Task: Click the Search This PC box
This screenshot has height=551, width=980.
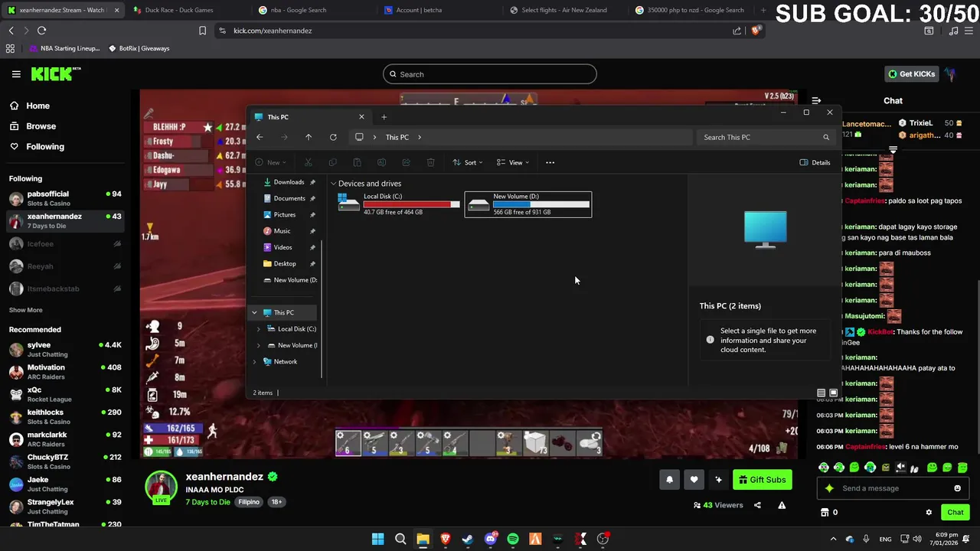Action: [x=766, y=137]
